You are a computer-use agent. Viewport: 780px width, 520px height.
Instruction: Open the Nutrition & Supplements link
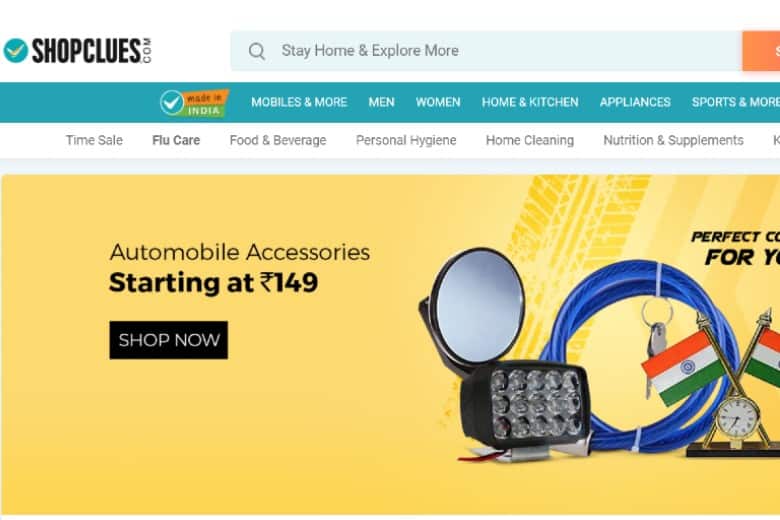(674, 140)
